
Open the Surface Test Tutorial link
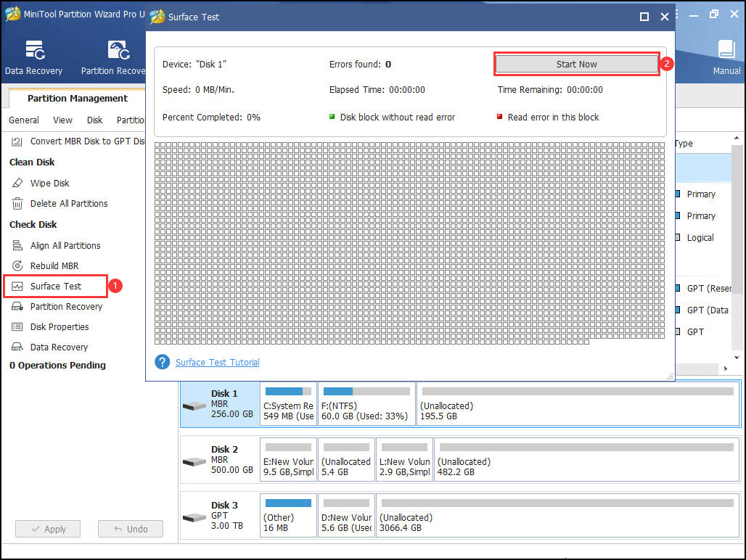218,362
